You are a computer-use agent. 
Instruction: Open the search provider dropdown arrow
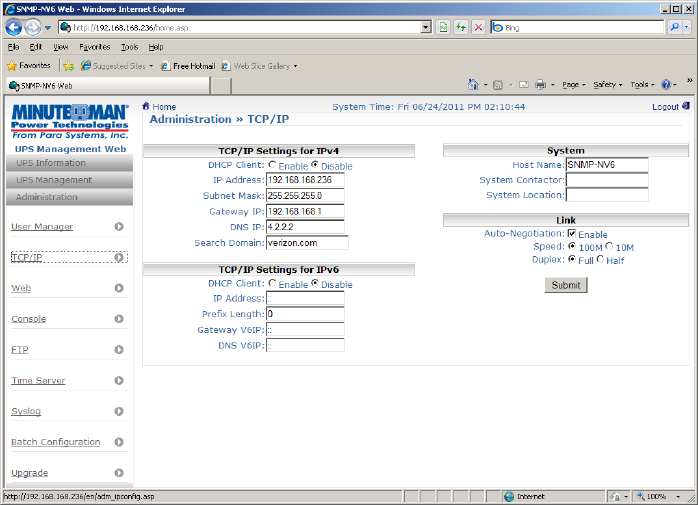[x=686, y=28]
